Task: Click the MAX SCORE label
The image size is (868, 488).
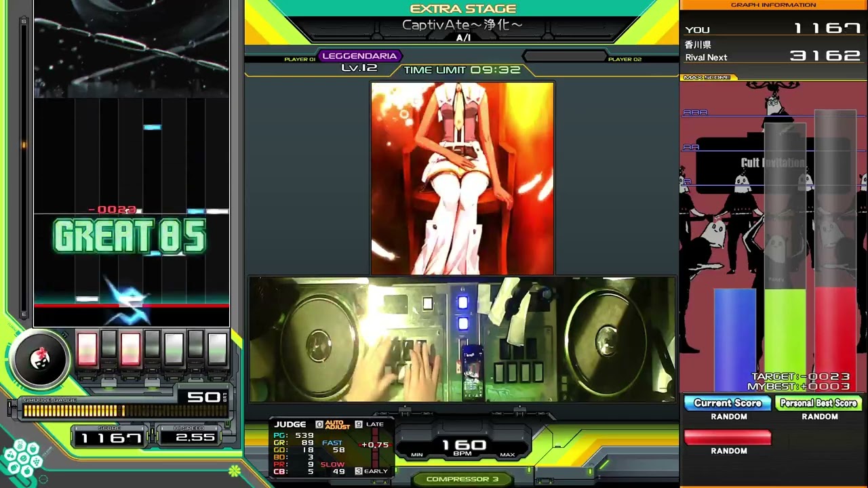Action: tap(707, 77)
